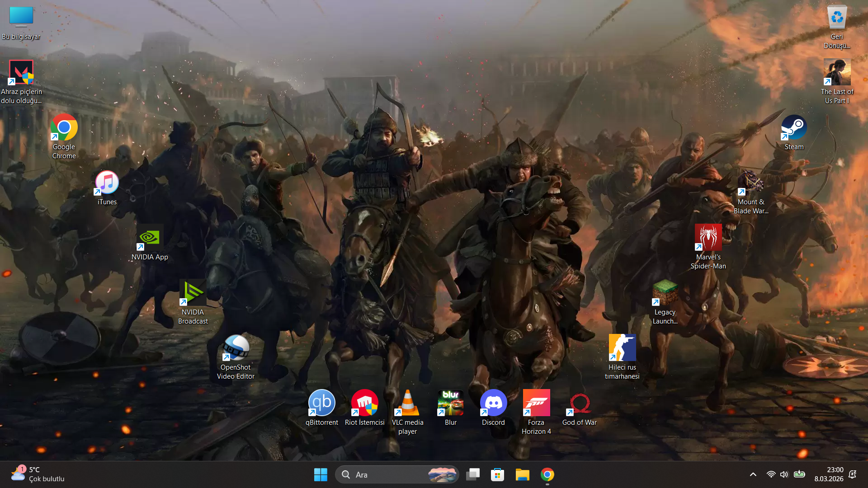
Task: Select the Blur game shortcut
Action: (450, 408)
